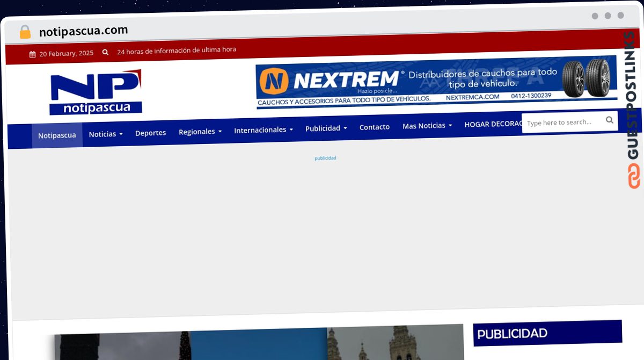Open the Deportes menu item

point(150,133)
